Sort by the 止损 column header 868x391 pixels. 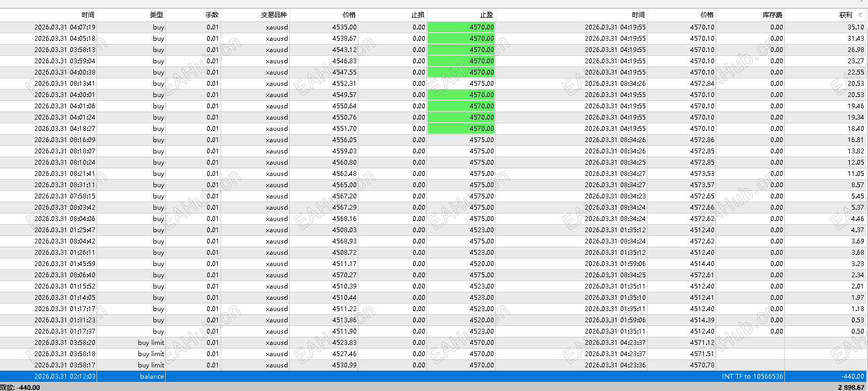pos(418,15)
